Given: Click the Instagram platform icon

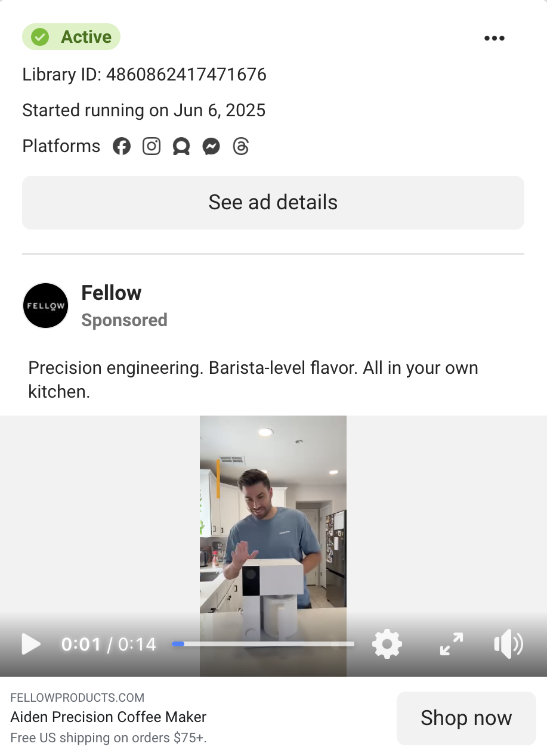Looking at the screenshot, I should coord(152,146).
